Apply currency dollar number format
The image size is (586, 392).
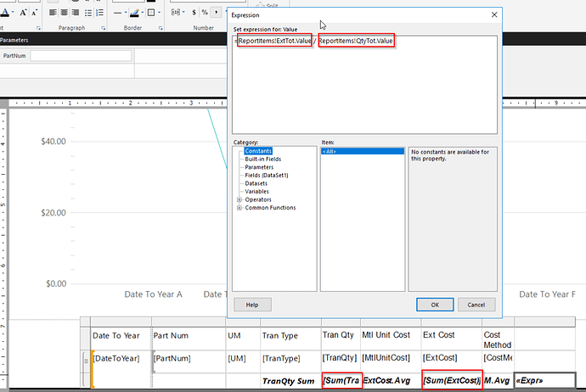(194, 13)
